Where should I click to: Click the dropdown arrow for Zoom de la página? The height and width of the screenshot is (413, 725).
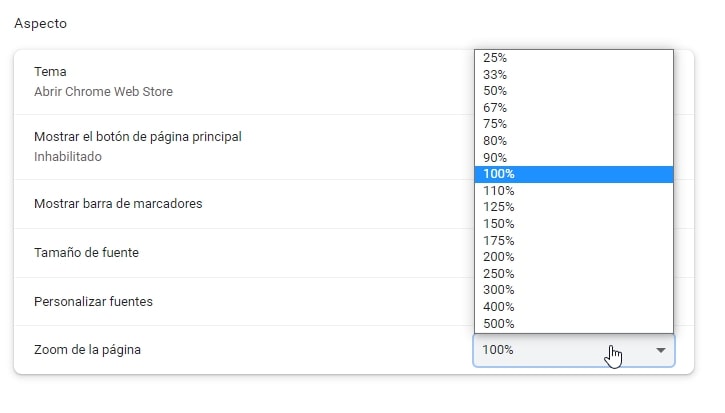[x=661, y=351]
